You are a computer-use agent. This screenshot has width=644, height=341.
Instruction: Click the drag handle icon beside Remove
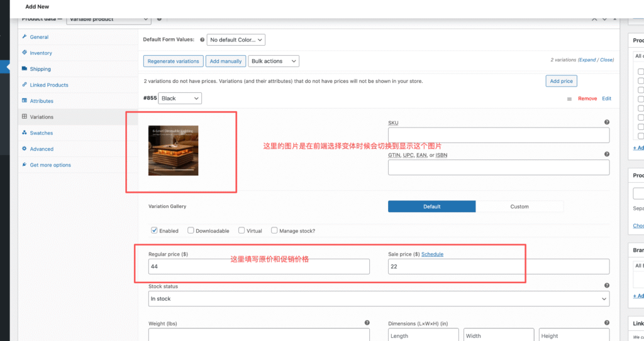569,99
